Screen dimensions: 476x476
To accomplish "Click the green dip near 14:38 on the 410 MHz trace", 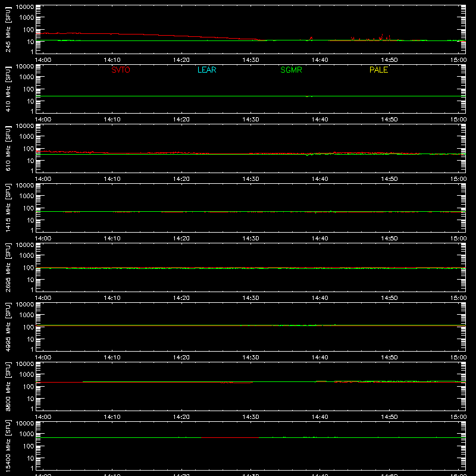I will (309, 96).
